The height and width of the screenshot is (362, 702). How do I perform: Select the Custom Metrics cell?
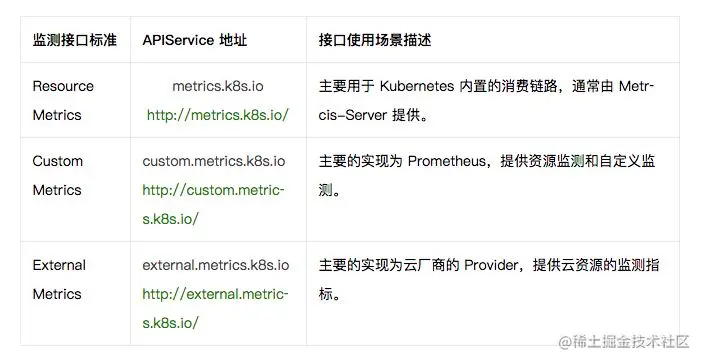pyautogui.click(x=58, y=175)
